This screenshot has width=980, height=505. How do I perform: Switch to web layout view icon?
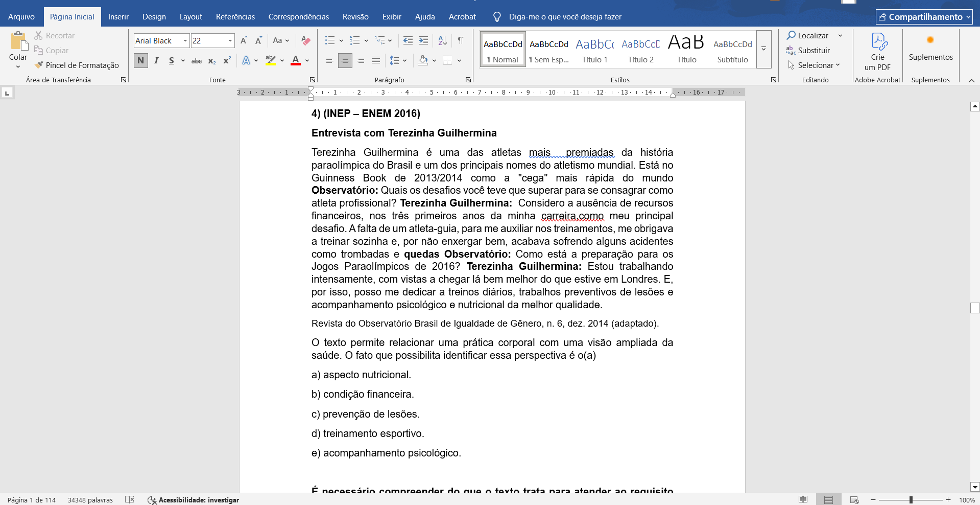coord(854,499)
